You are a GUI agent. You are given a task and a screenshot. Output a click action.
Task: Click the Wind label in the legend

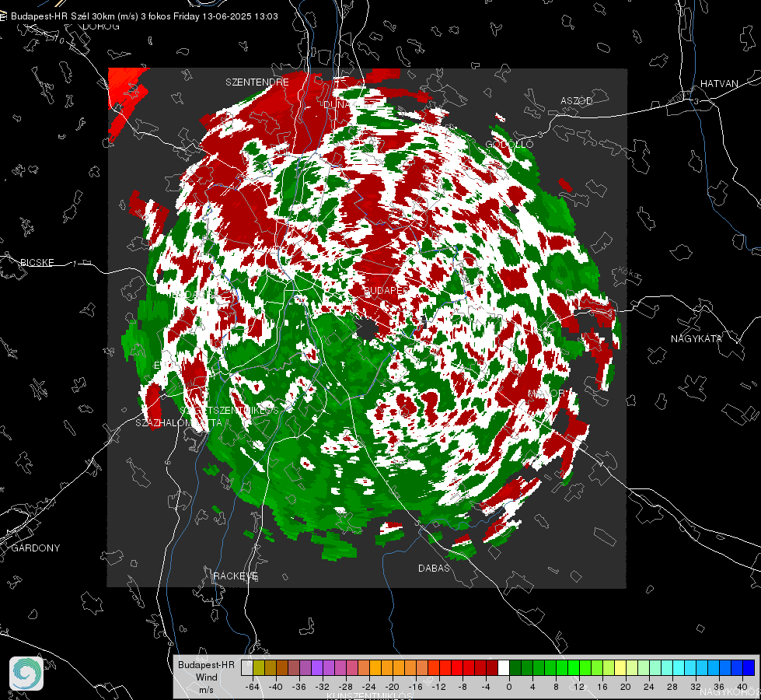(206, 677)
